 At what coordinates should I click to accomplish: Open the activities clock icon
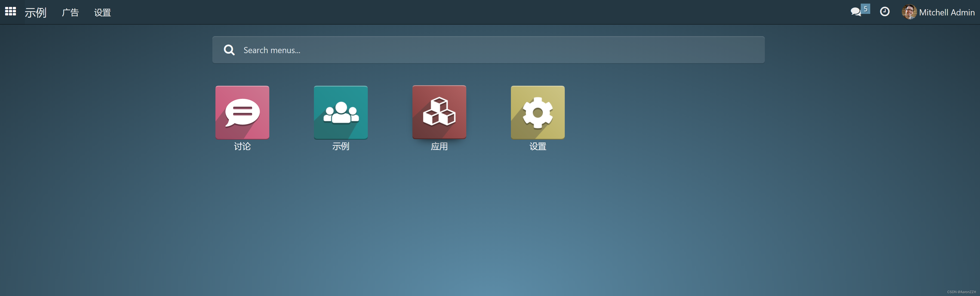pyautogui.click(x=885, y=12)
